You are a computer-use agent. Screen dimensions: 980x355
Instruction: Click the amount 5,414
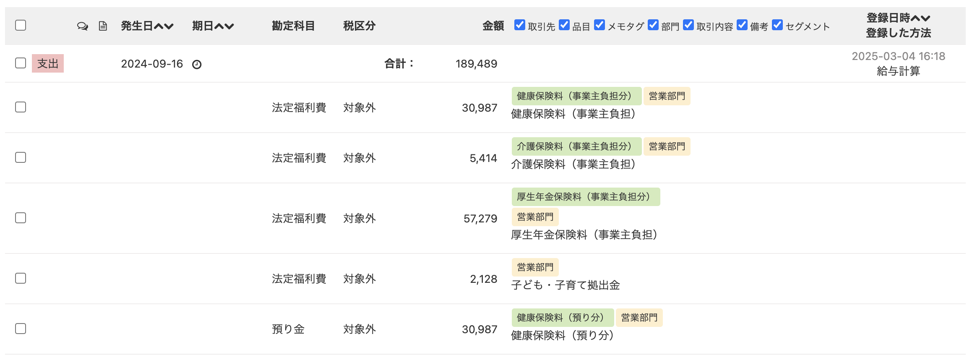click(x=483, y=158)
